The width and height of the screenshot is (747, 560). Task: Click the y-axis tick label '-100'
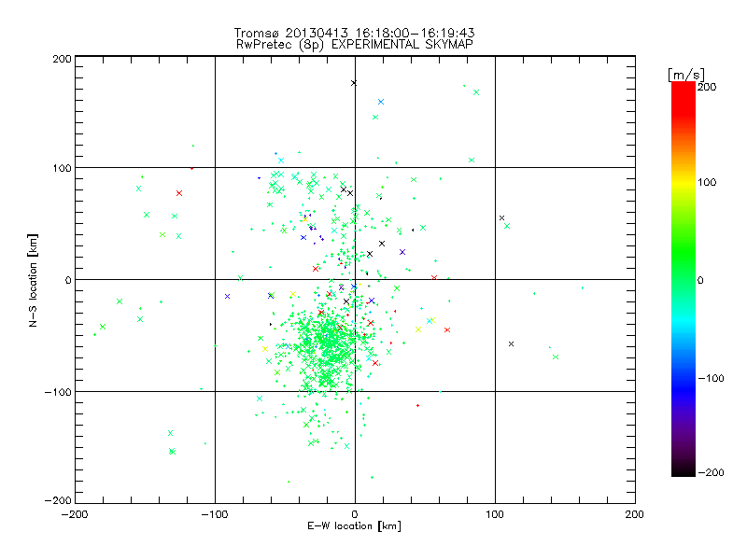58,392
